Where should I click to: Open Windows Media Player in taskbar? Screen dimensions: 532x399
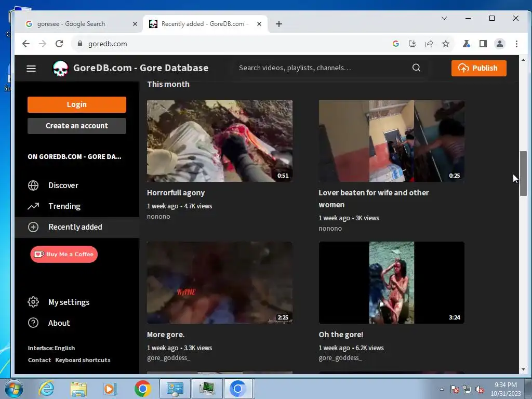coord(110,389)
